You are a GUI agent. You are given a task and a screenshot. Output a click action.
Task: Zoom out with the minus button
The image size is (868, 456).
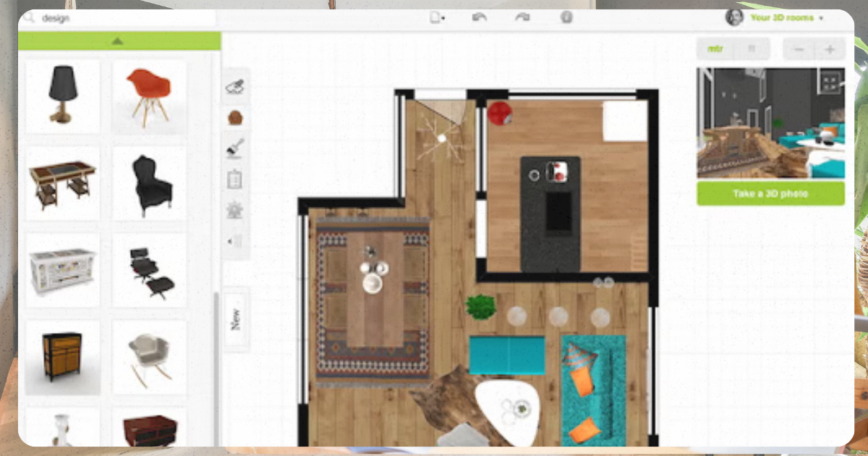point(799,49)
